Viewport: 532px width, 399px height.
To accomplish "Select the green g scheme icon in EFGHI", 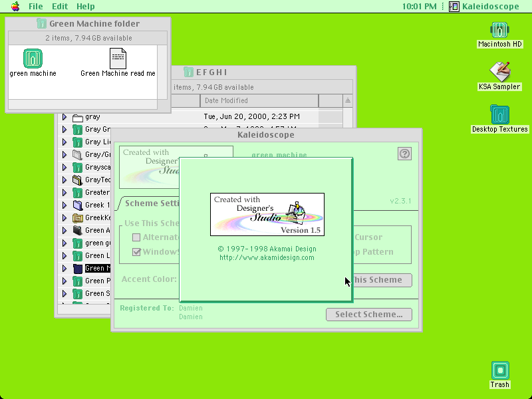I will pos(78,243).
